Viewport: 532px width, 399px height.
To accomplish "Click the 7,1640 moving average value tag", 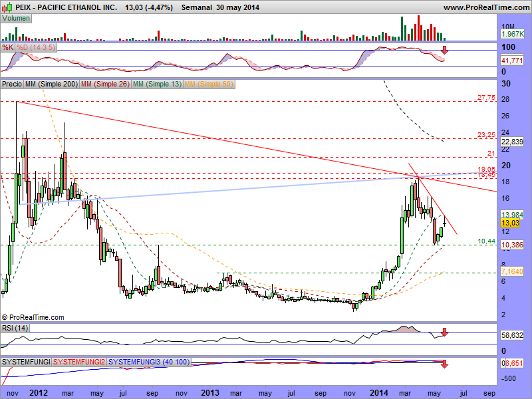I will [512, 271].
